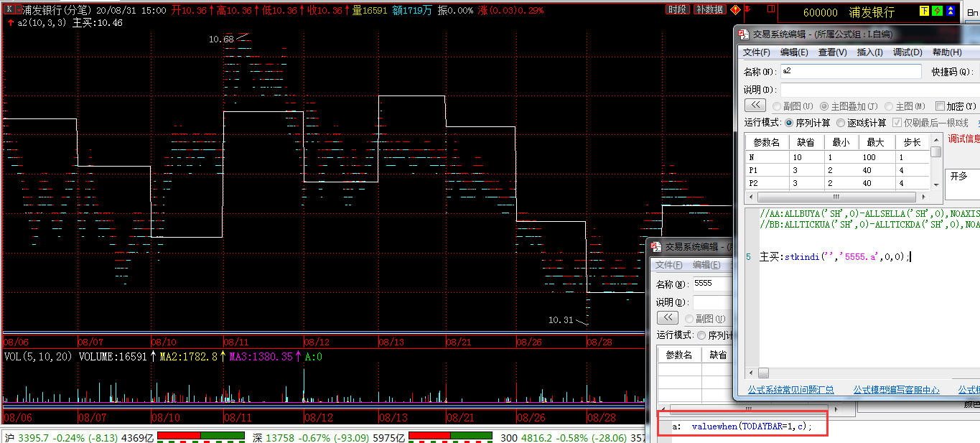The width and height of the screenshot is (980, 443).
Task: Click the blue up-down arrows icon
Action: pyautogui.click(x=951, y=10)
